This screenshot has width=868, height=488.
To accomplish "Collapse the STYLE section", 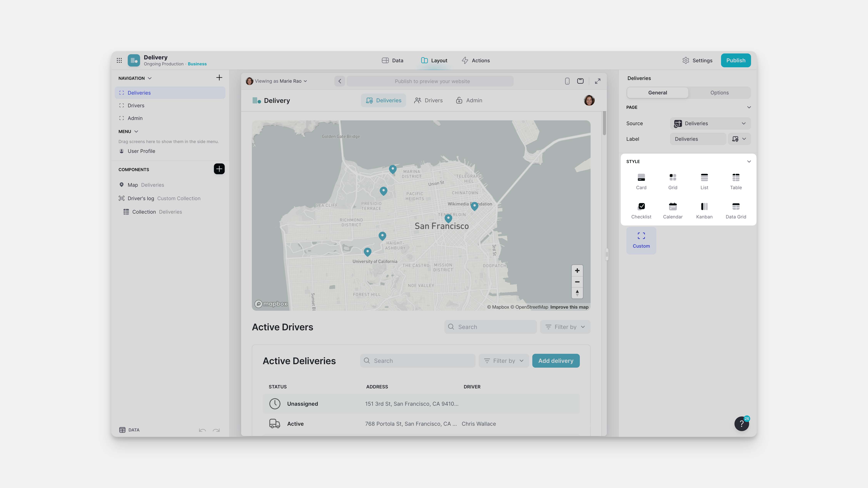I will click(749, 161).
